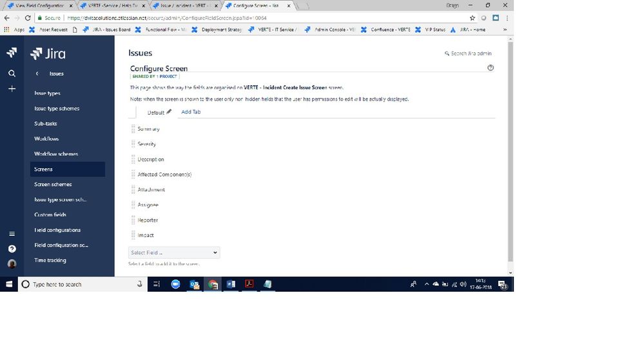Open Issue type schemes in the sidebar
The height and width of the screenshot is (362, 644).
pos(57,108)
